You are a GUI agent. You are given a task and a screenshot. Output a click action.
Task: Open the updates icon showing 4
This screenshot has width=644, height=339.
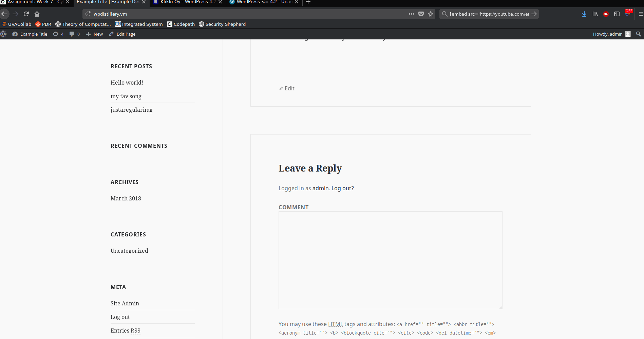click(x=58, y=34)
